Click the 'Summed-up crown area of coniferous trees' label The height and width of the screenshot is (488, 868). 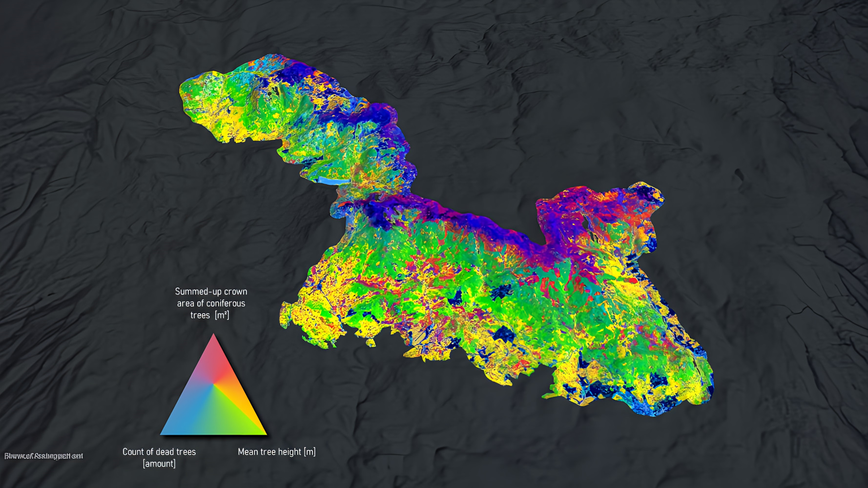pos(211,303)
